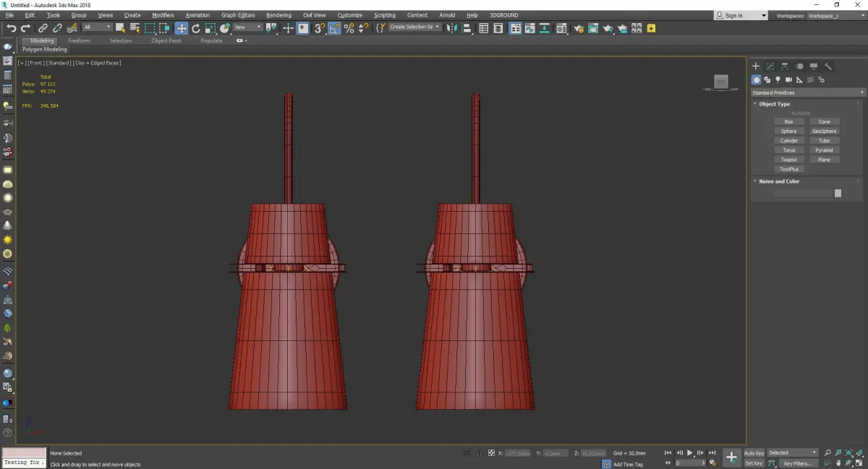Select the Lights category icon
The width and height of the screenshot is (868, 469).
[778, 79]
